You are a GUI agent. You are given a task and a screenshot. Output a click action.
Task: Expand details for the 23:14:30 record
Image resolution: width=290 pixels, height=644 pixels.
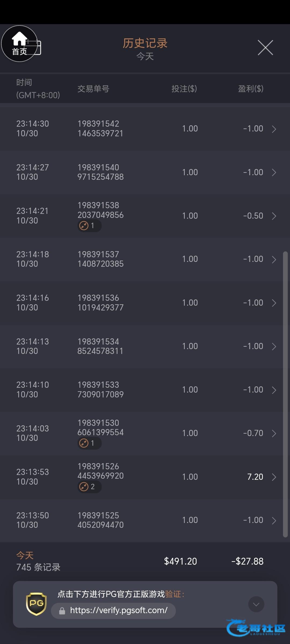274,129
